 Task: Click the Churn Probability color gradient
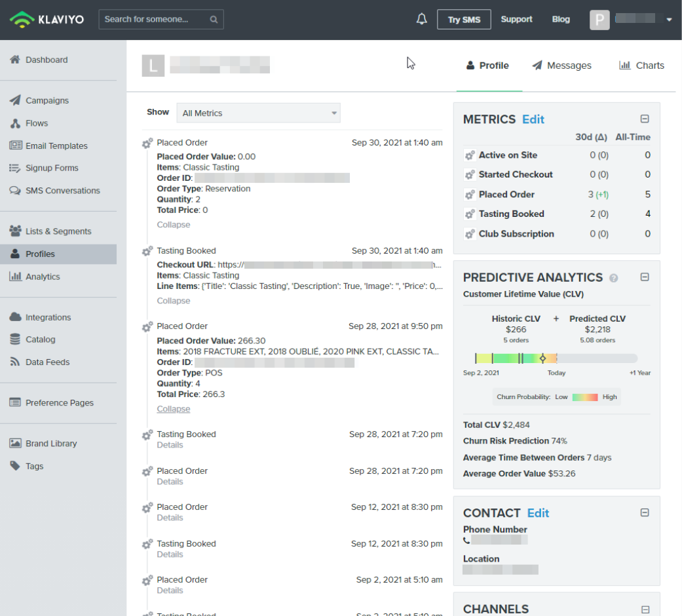585,397
